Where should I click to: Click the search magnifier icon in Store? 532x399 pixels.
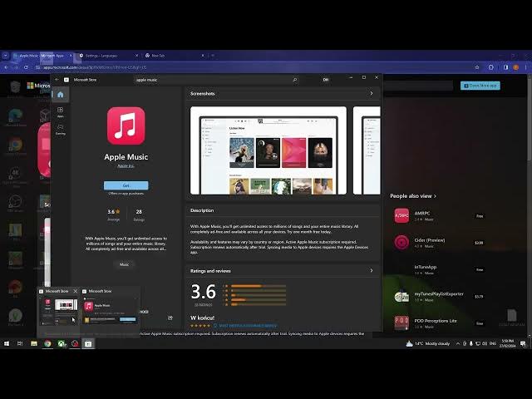294,80
